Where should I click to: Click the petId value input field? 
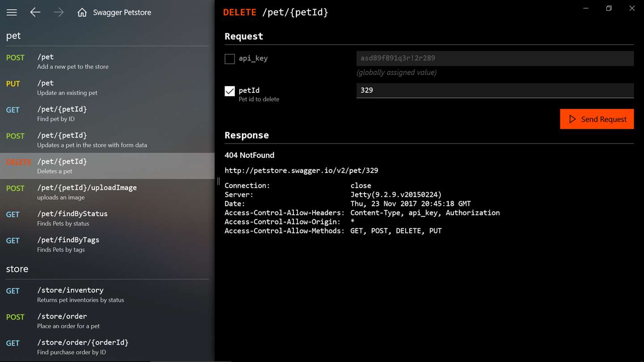(x=495, y=90)
